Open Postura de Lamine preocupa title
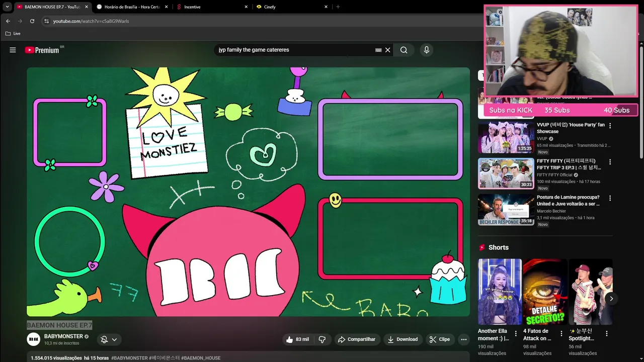 [x=568, y=201]
